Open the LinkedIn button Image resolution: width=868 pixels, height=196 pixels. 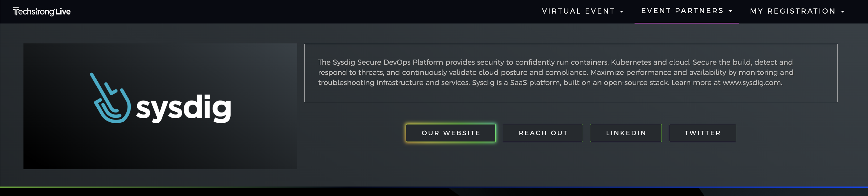click(x=626, y=133)
